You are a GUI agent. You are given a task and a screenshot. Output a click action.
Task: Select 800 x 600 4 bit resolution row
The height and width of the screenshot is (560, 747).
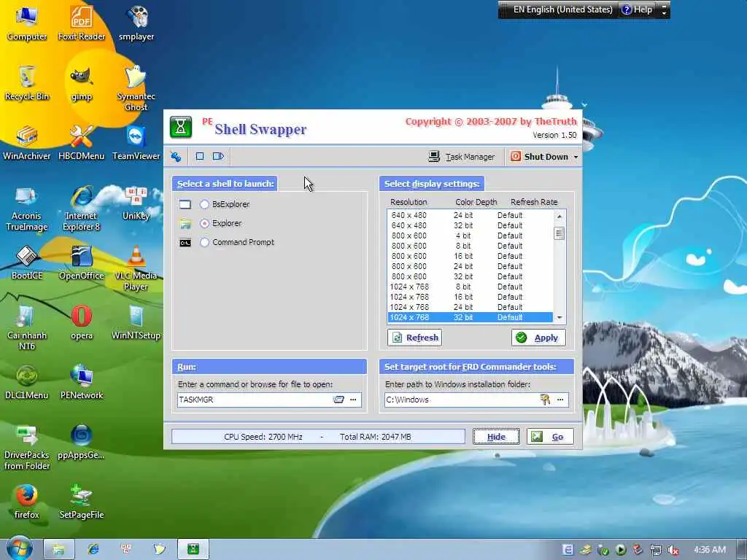(x=471, y=236)
